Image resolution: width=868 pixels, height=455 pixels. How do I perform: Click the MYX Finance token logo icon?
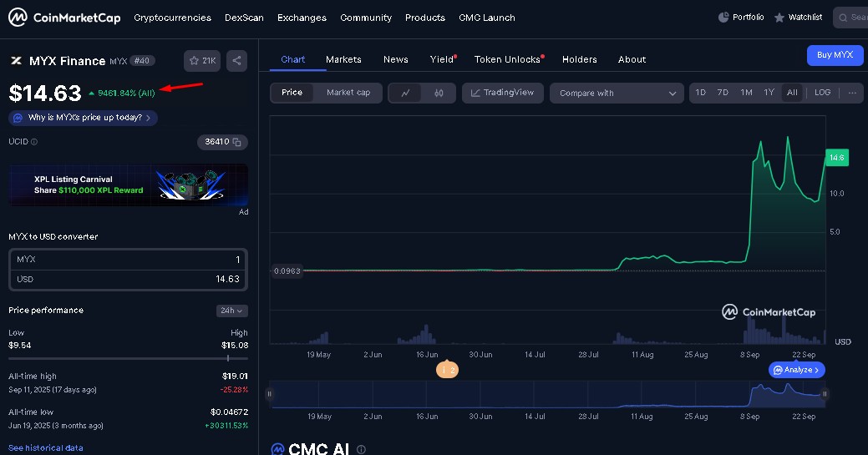click(x=16, y=61)
